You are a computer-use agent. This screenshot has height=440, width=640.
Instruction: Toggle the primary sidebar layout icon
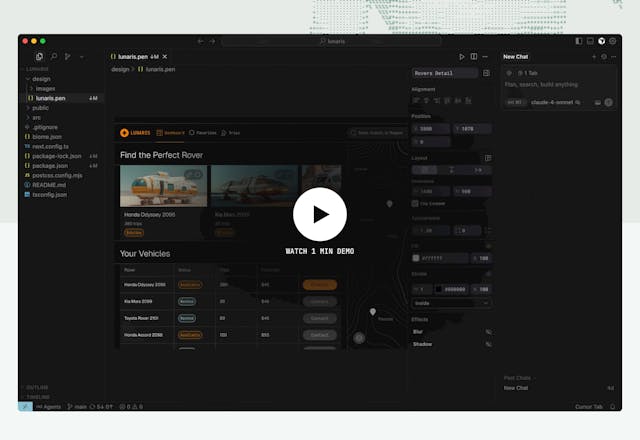click(x=579, y=41)
